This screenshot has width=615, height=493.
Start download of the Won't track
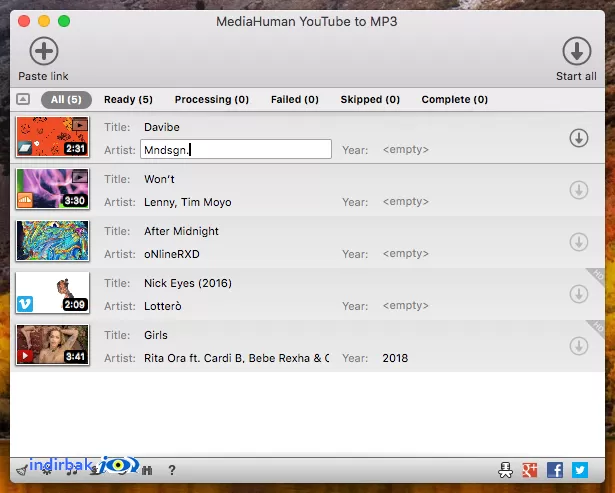579,190
